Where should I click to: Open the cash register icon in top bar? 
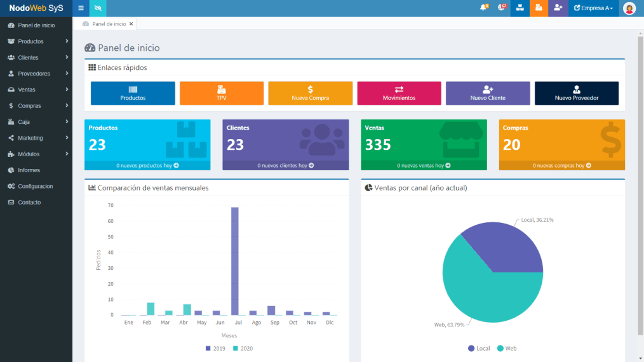coord(539,8)
